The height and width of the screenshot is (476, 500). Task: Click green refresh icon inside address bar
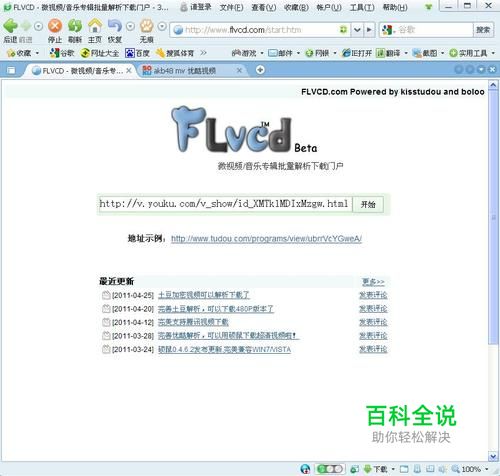[x=343, y=30]
